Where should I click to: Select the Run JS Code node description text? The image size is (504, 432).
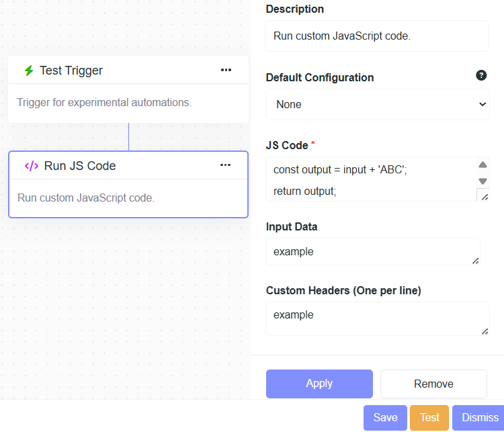(x=85, y=198)
